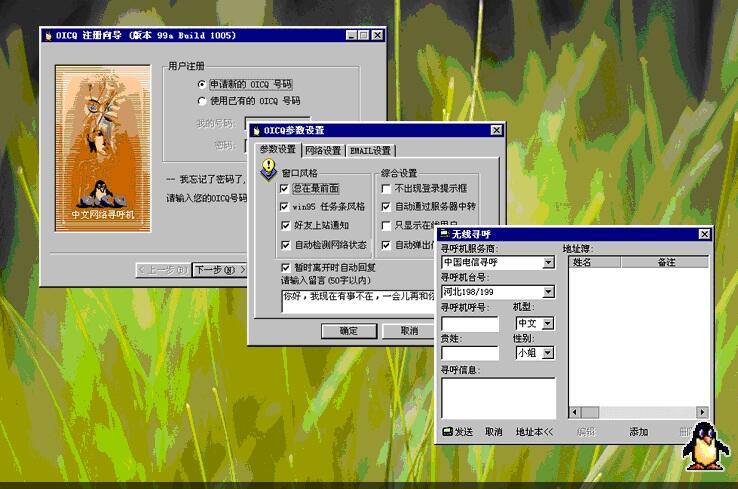Switch to 网络设置 tab
The width and height of the screenshot is (738, 489).
323,151
